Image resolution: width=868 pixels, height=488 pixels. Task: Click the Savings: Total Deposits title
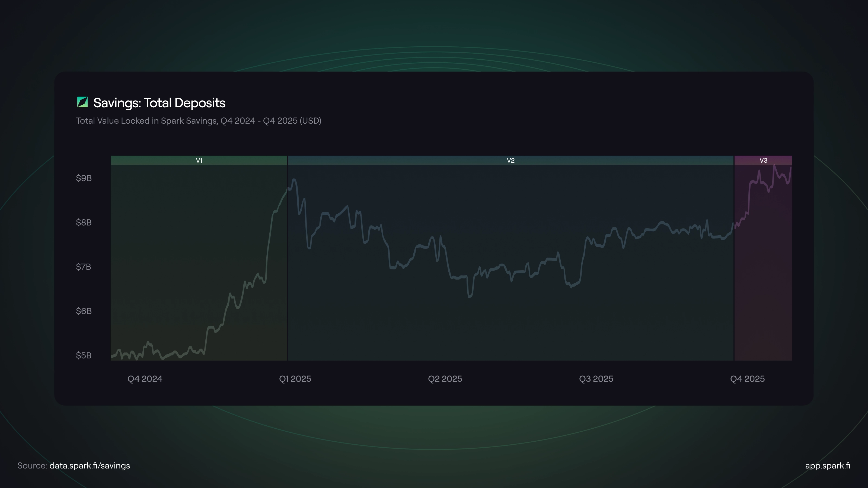159,103
